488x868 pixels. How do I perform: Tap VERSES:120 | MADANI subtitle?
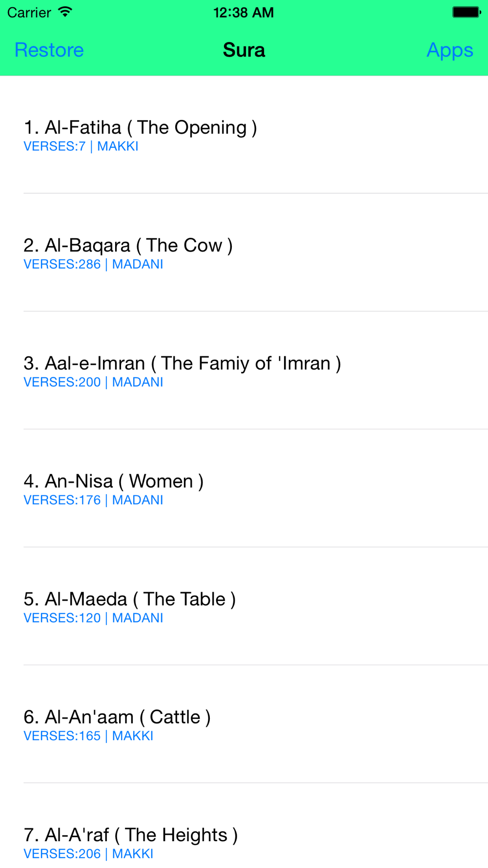tap(93, 618)
